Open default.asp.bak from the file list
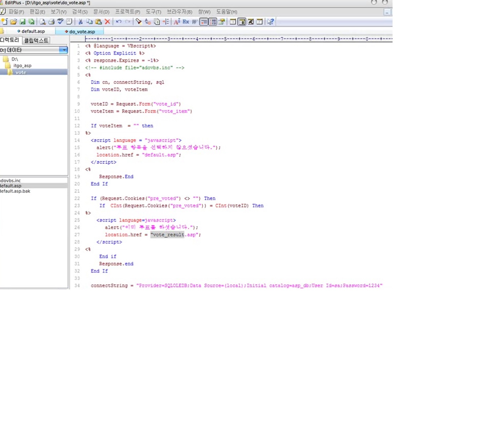The height and width of the screenshot is (445, 504). pyautogui.click(x=15, y=191)
